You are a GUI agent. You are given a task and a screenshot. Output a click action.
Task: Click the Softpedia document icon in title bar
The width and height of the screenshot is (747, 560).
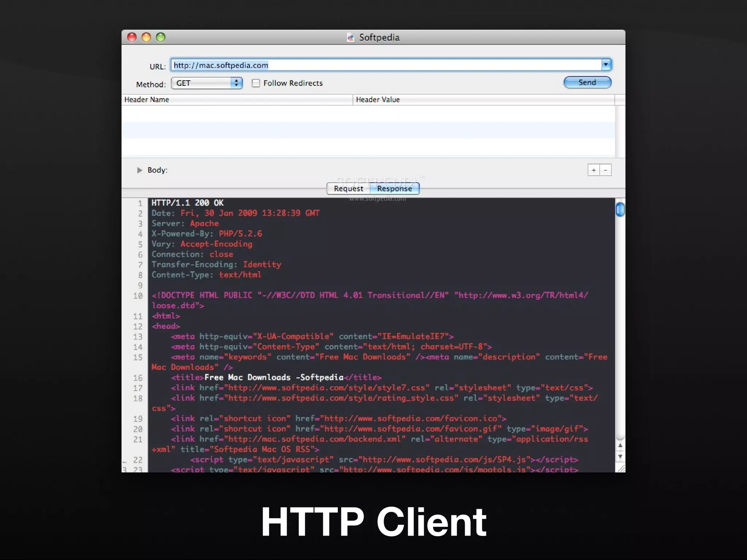click(x=351, y=38)
